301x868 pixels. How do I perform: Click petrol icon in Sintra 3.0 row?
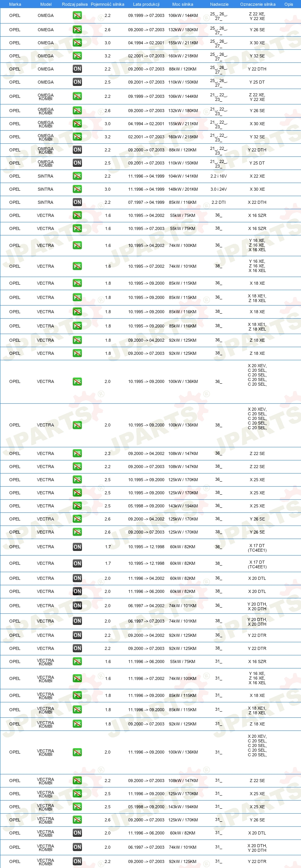77,189
